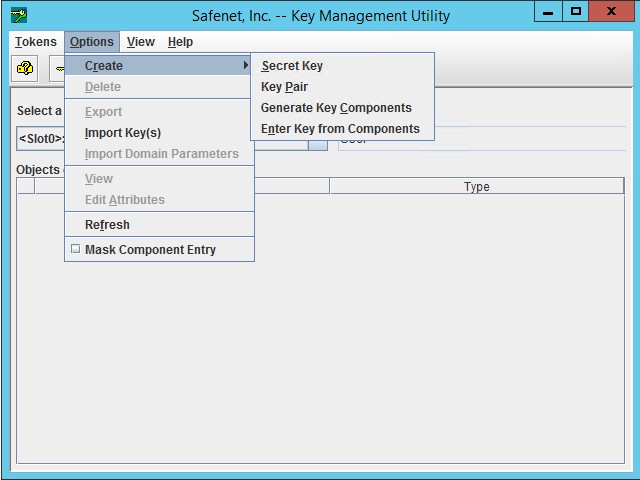Open the View menu in menu bar
This screenshot has height=480, width=640.
pos(140,42)
